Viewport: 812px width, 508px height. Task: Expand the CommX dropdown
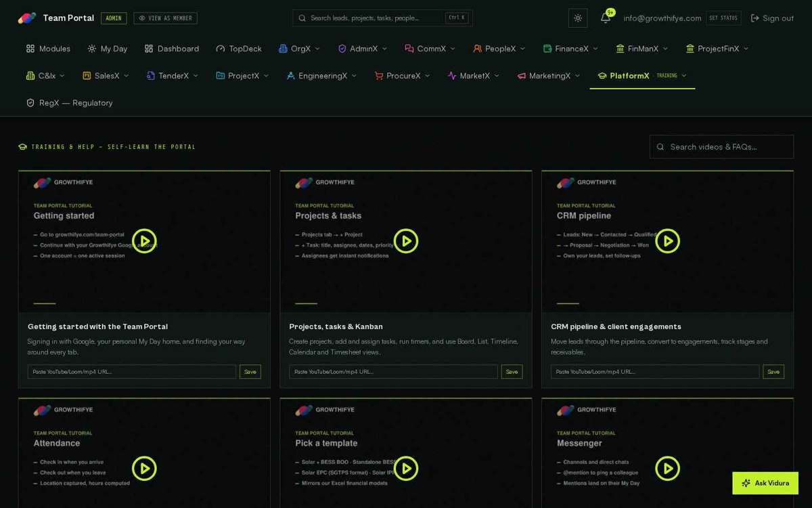click(x=430, y=49)
